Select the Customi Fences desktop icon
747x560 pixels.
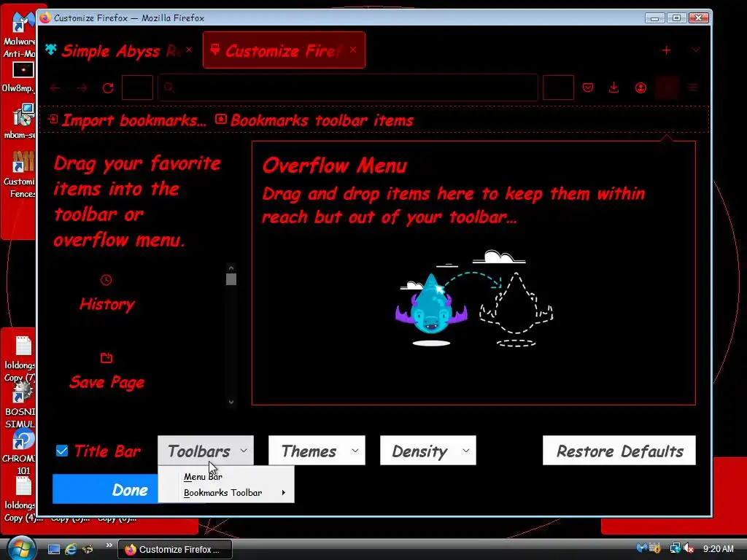click(x=20, y=174)
